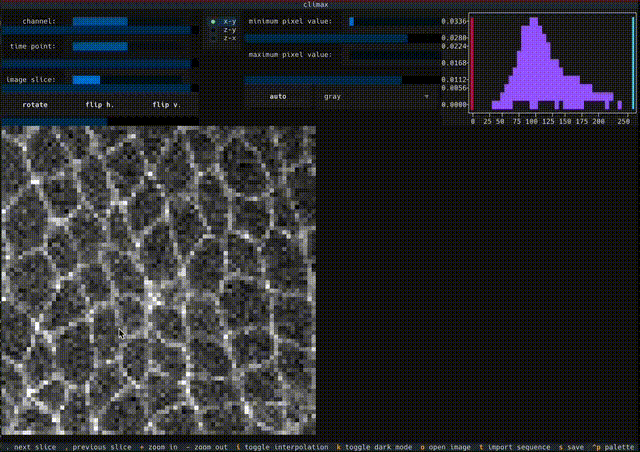Click the zoom in footer shortcut
640x452 pixels.
click(x=159, y=447)
